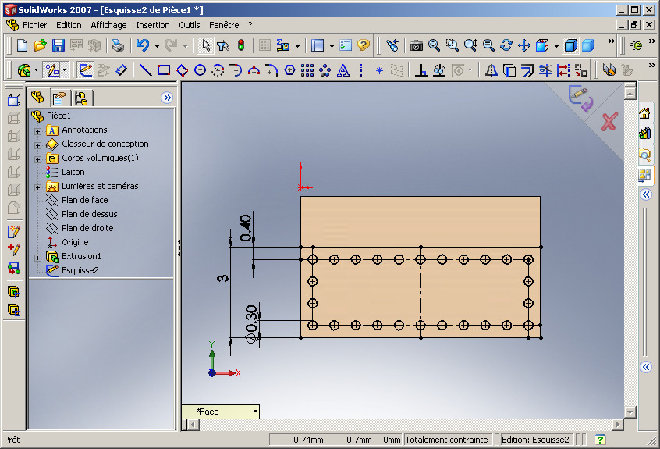
Task: Toggle shaded display mode cube
Action: [x=588, y=45]
